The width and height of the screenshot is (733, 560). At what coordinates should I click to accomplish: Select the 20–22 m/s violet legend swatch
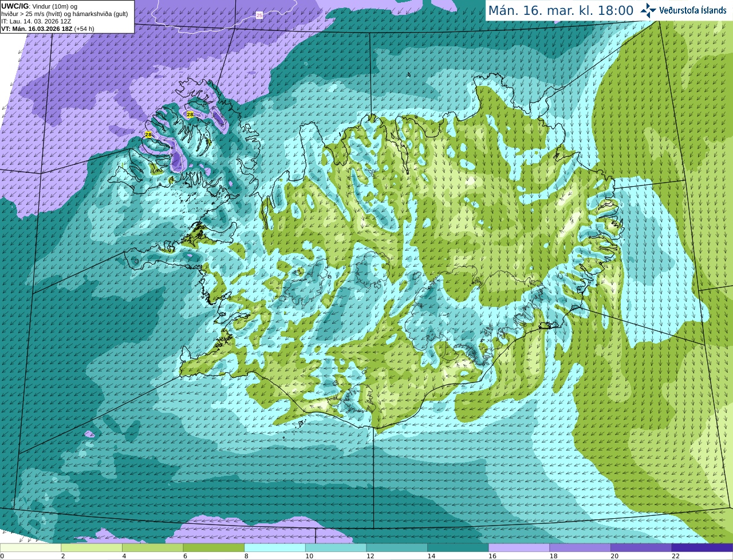click(641, 547)
